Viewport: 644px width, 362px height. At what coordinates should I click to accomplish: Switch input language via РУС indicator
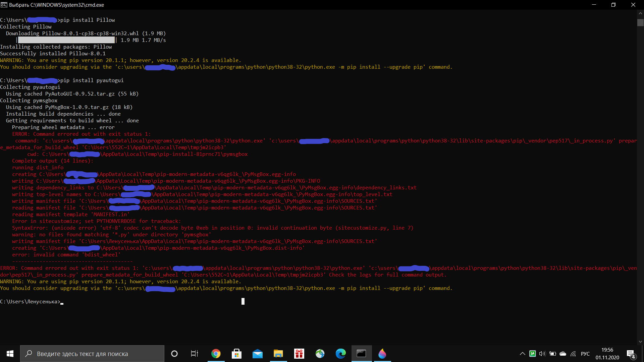click(x=585, y=354)
